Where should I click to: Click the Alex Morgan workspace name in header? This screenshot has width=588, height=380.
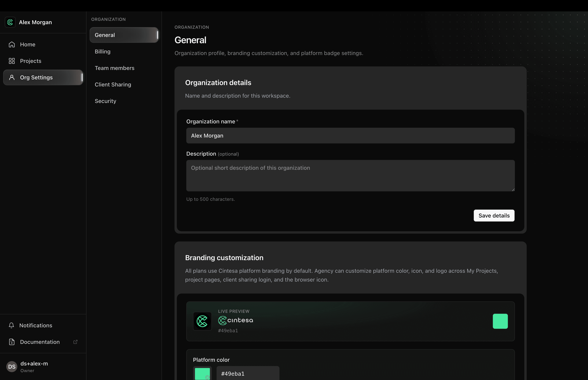pos(35,22)
